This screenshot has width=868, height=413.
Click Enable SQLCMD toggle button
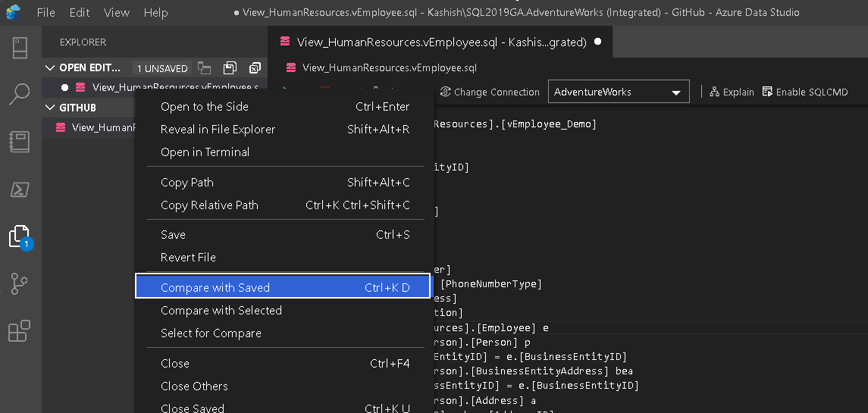pyautogui.click(x=804, y=92)
